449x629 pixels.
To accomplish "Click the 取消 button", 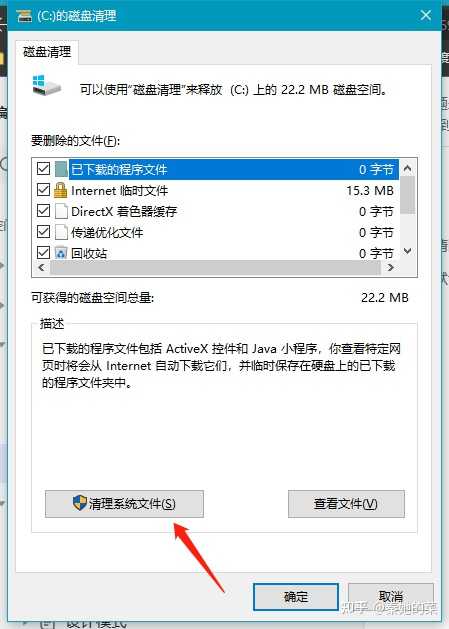I will coord(390,597).
